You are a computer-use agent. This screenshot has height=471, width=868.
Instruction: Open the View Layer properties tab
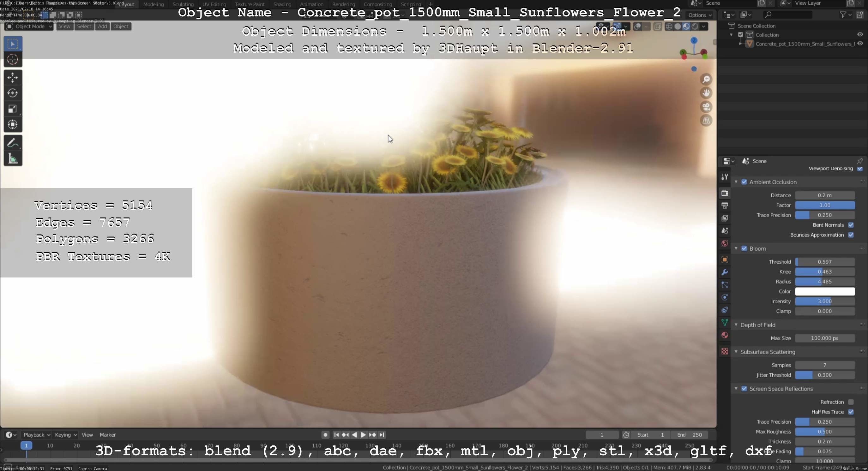tap(725, 218)
